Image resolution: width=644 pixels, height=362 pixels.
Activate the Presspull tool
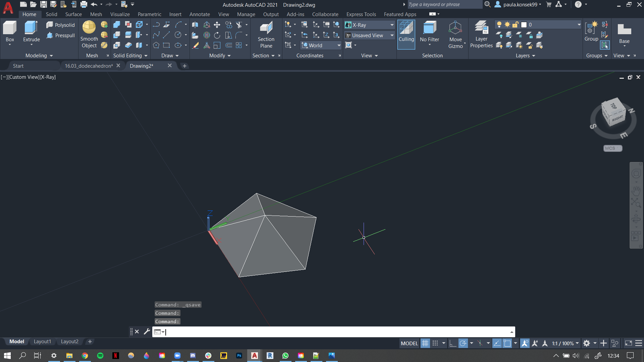pos(61,35)
